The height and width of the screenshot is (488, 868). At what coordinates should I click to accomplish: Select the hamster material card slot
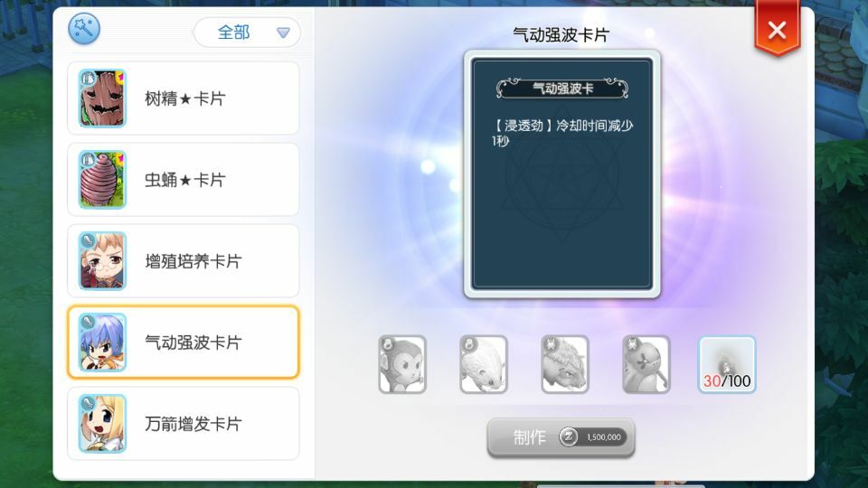[x=484, y=364]
